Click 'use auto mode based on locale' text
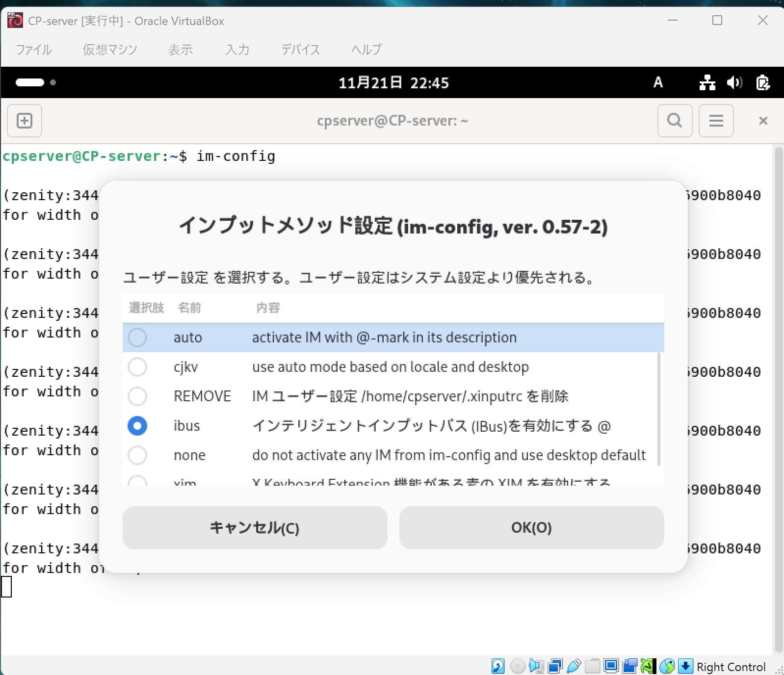 pos(391,367)
